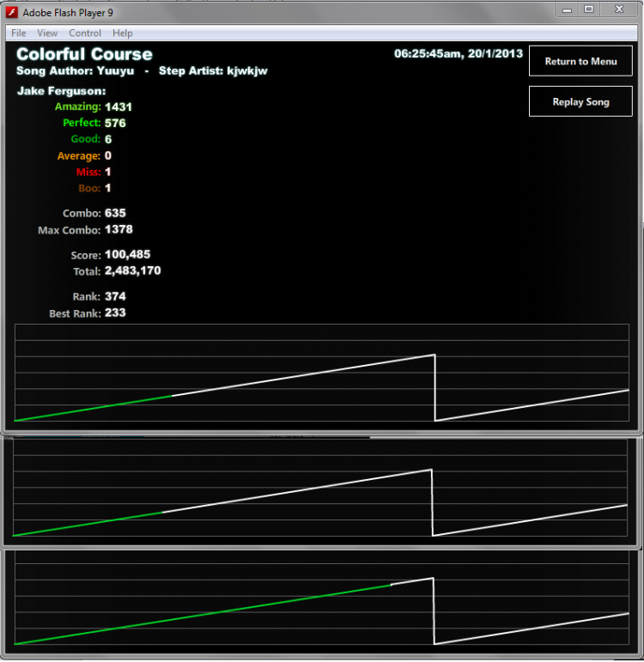Click the Total value 2,483,170
This screenshot has width=644, height=662.
point(132,270)
